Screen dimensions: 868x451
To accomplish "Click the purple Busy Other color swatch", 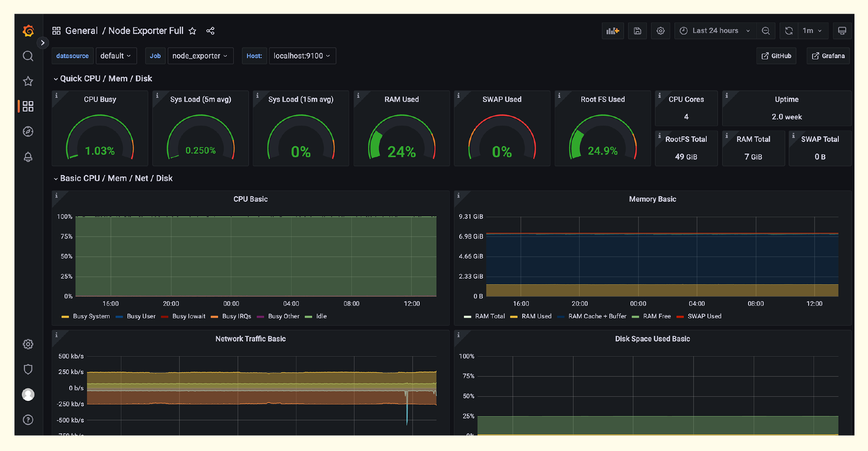I will (x=260, y=317).
